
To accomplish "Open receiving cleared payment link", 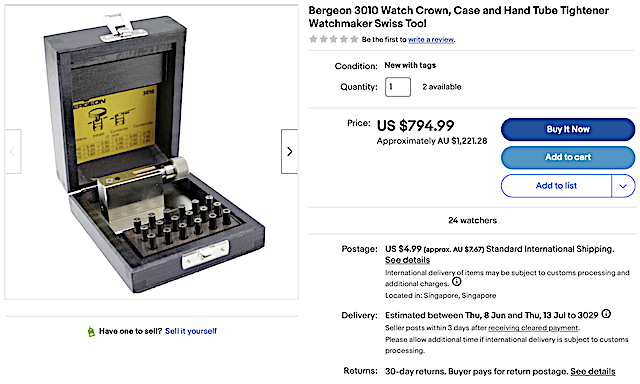I will [x=533, y=328].
